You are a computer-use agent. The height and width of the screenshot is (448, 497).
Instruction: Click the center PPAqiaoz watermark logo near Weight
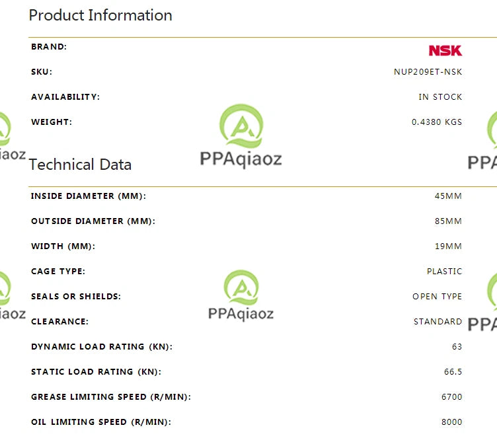(241, 135)
